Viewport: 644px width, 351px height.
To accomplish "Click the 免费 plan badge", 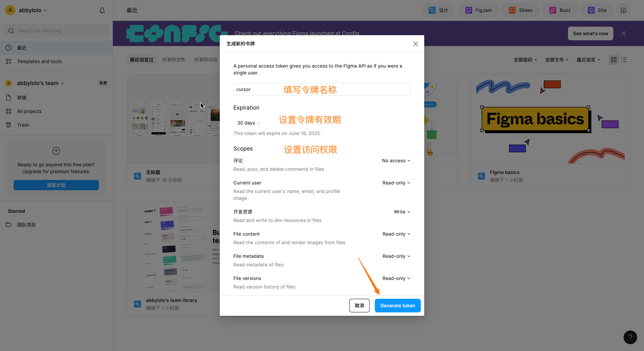I will [103, 83].
